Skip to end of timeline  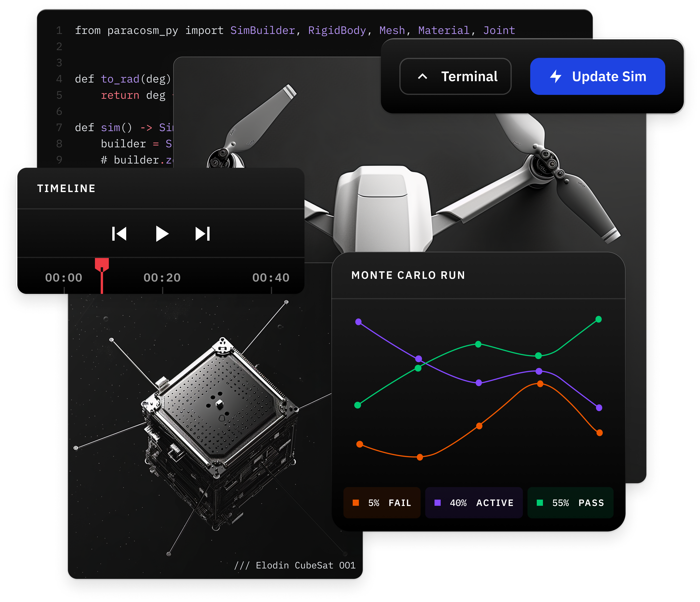pyautogui.click(x=203, y=234)
